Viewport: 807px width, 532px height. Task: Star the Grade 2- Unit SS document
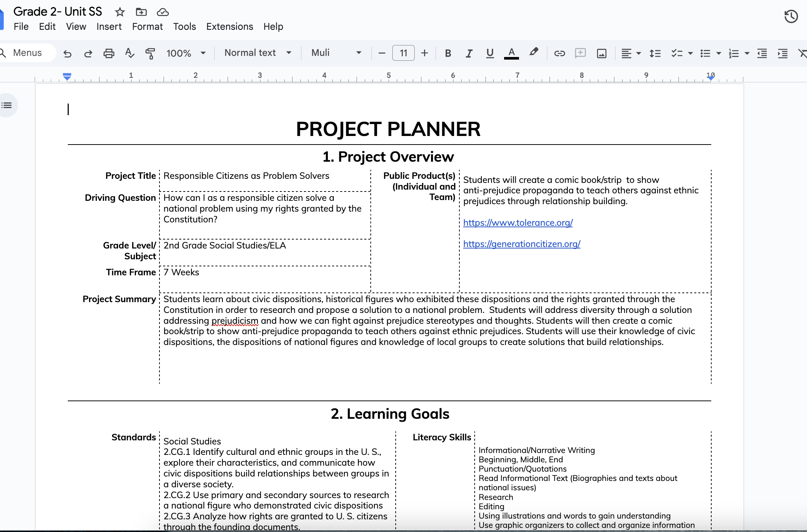point(120,12)
